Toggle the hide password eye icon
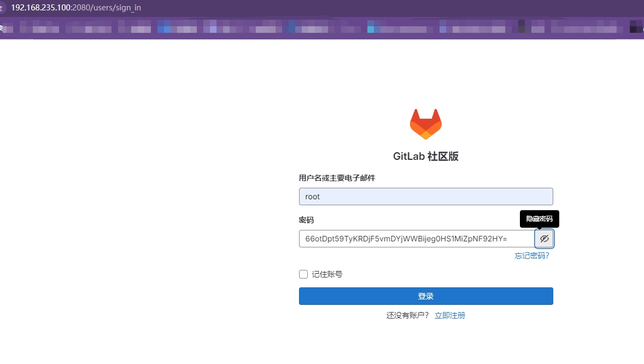The image size is (644, 364). pos(544,239)
